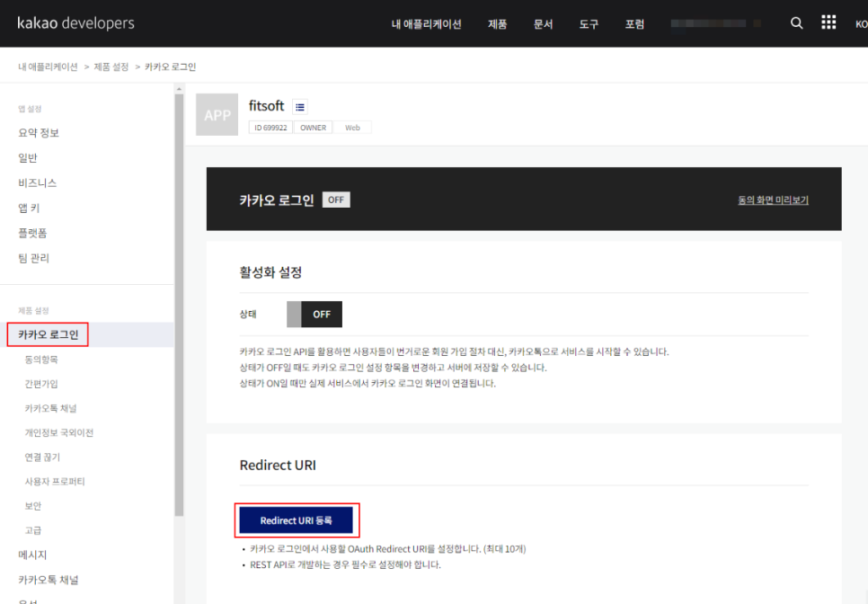Click the kakao developers logo
This screenshot has width=868, height=604.
click(x=75, y=23)
